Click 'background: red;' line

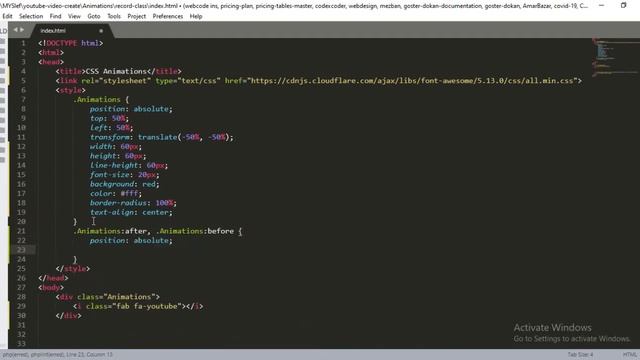[x=124, y=184]
